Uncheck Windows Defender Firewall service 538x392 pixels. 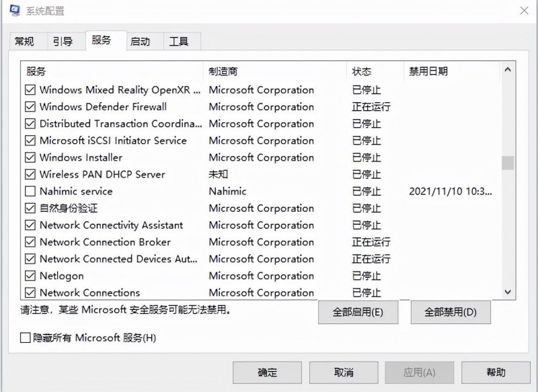[30, 107]
